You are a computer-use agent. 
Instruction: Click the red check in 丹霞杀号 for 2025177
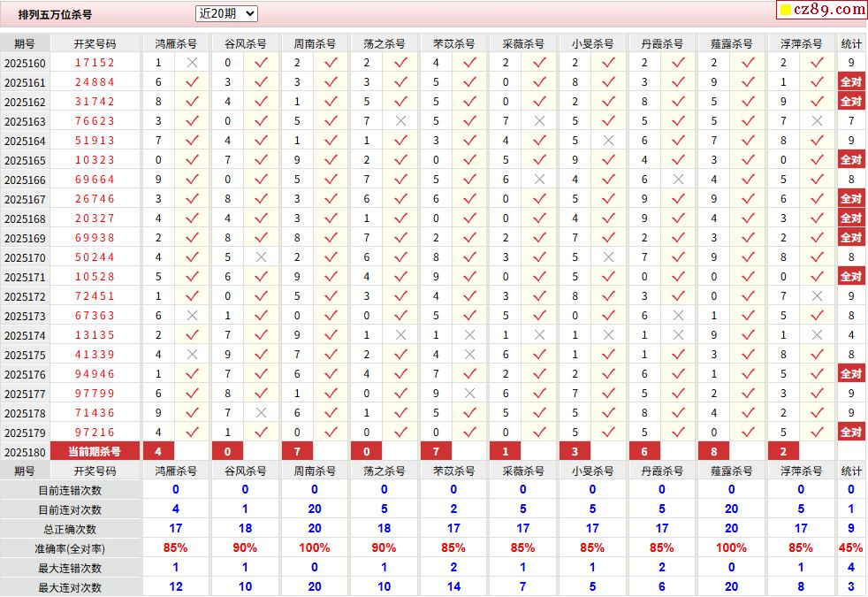click(x=678, y=394)
